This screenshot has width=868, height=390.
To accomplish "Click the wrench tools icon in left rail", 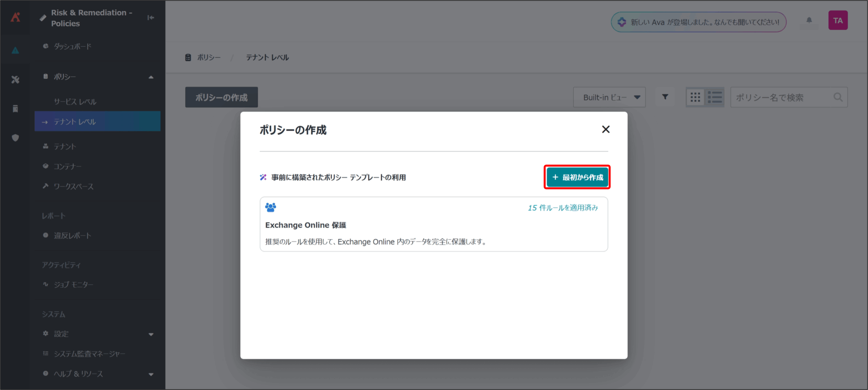I will (15, 80).
